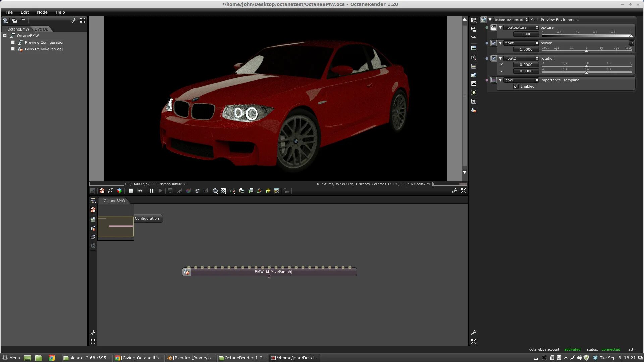Expand the Preview Configuration tree item
The image size is (644, 362).
pyautogui.click(x=13, y=42)
